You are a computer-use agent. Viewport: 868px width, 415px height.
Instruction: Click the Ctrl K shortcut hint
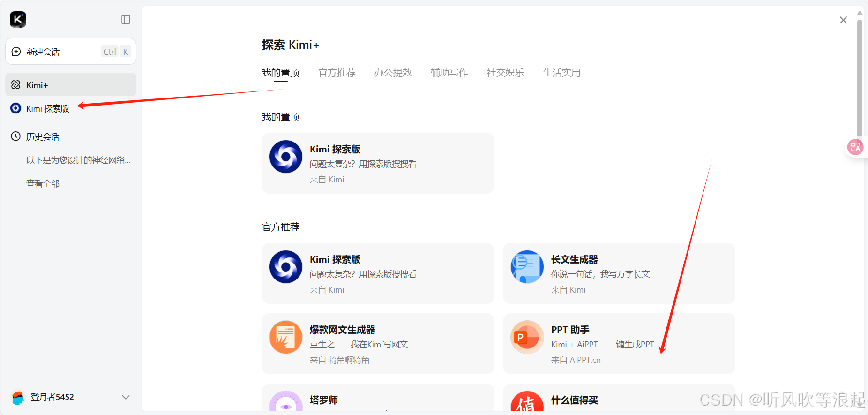pos(116,52)
